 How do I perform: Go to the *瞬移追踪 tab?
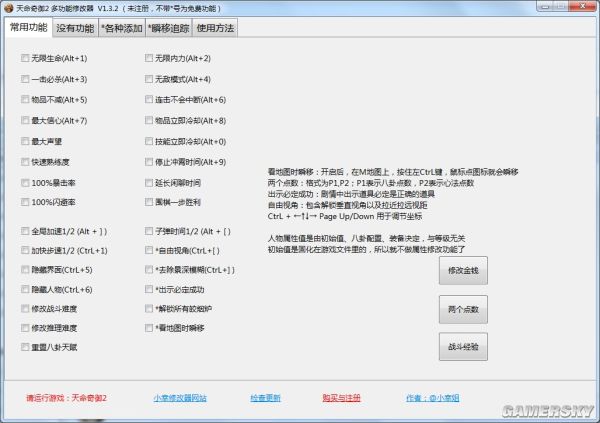169,28
